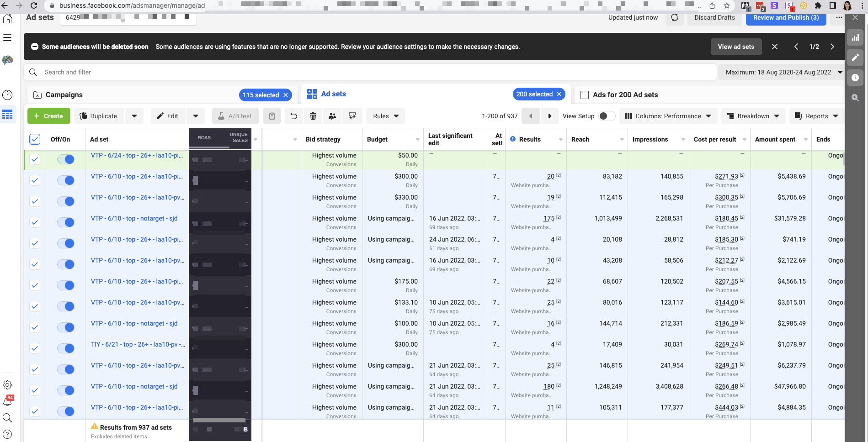Click the Duplicate button
This screenshot has height=442, width=868.
99,116
